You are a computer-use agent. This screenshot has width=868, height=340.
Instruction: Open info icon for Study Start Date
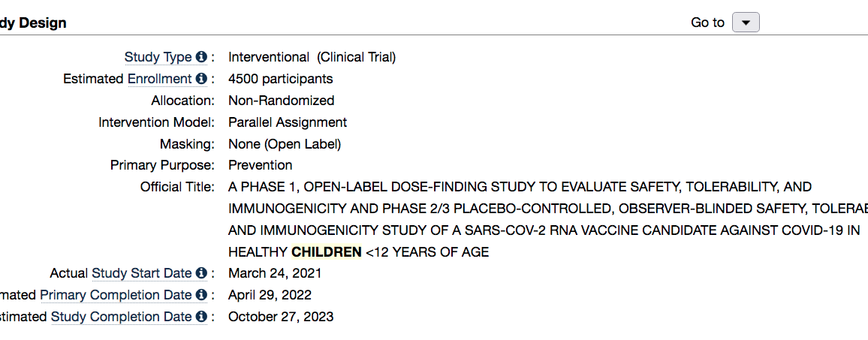point(201,273)
